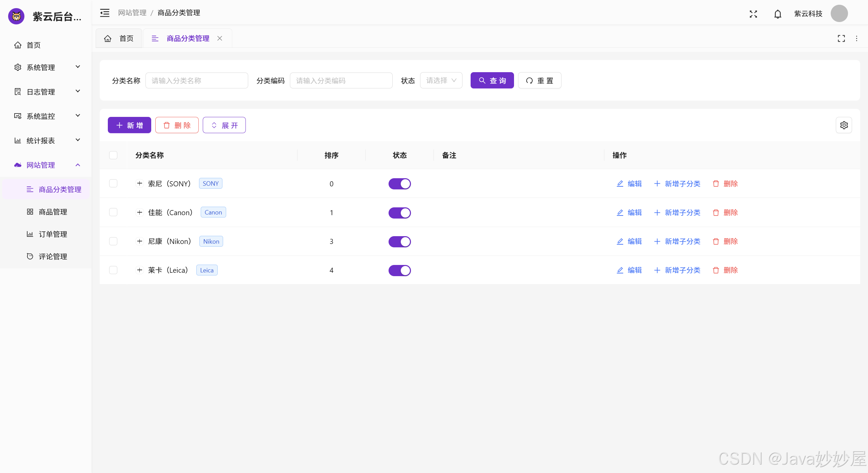
Task: Select all rows with header checkbox
Action: (113, 155)
